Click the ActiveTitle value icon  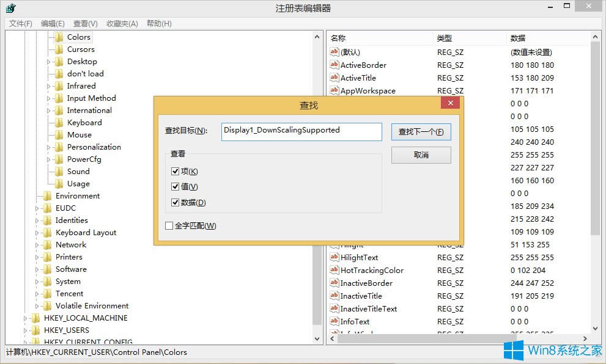[334, 78]
